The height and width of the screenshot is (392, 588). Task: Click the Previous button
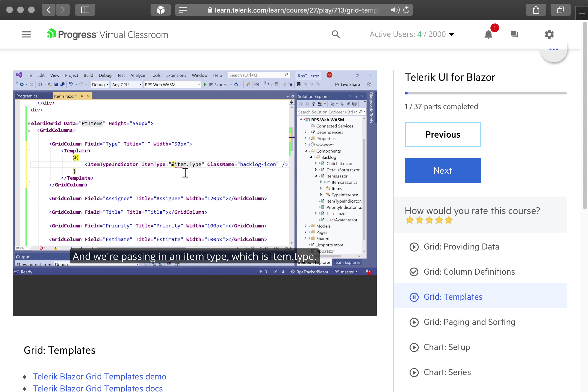[x=443, y=134]
